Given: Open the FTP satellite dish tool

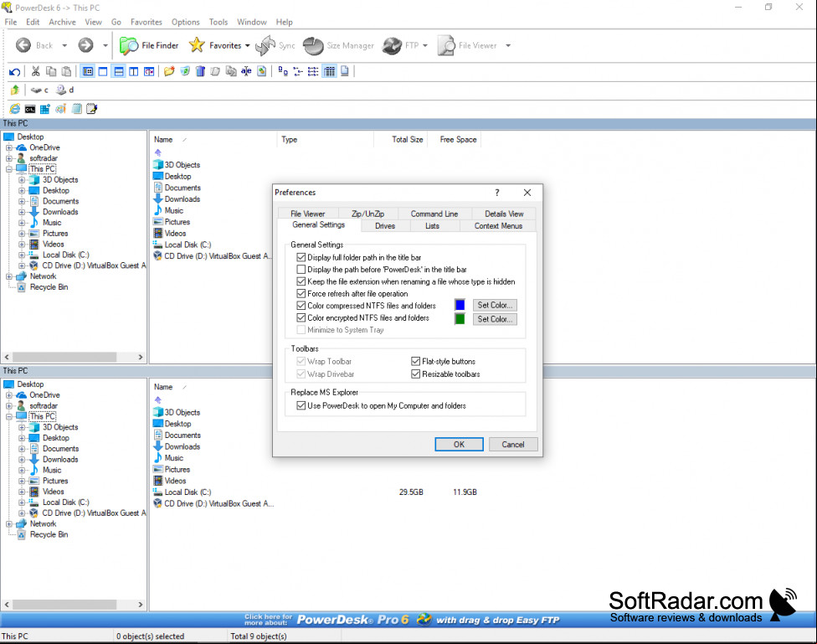Looking at the screenshot, I should click(400, 45).
